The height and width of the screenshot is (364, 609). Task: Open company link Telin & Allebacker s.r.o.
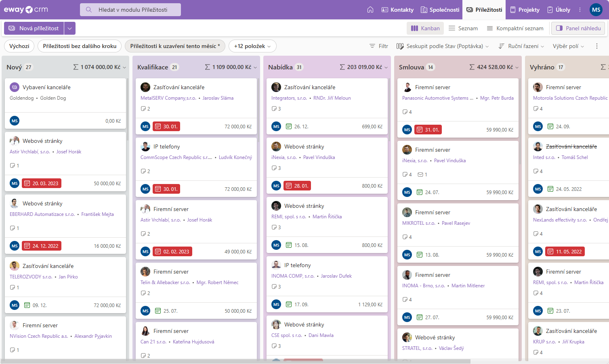165,282
